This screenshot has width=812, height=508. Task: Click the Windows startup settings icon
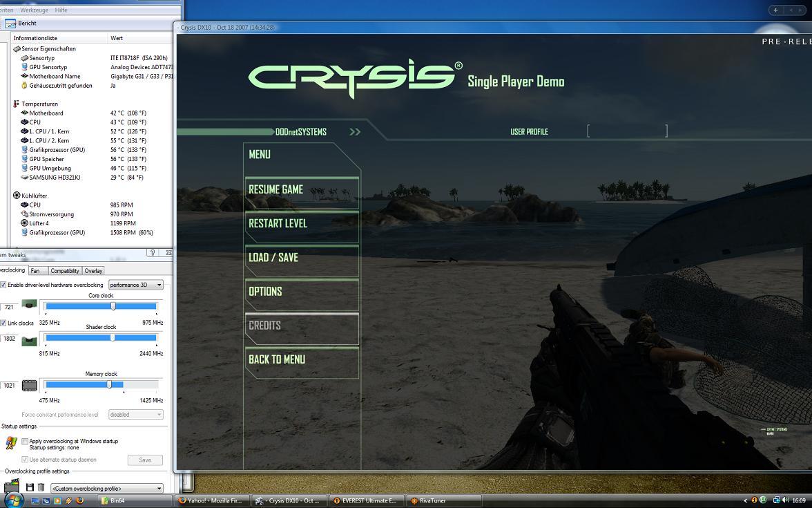coord(11,442)
